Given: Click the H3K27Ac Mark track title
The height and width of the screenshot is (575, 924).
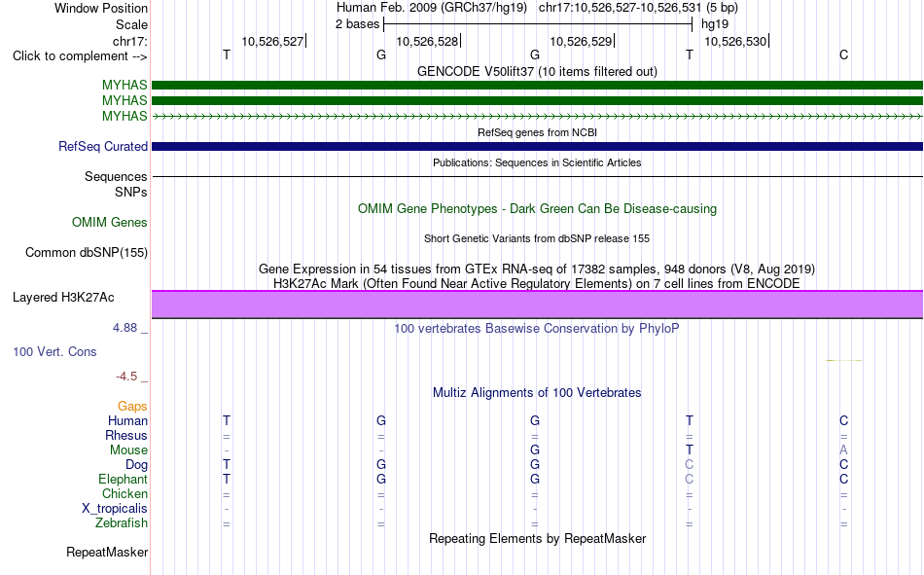Looking at the screenshot, I should click(537, 284).
